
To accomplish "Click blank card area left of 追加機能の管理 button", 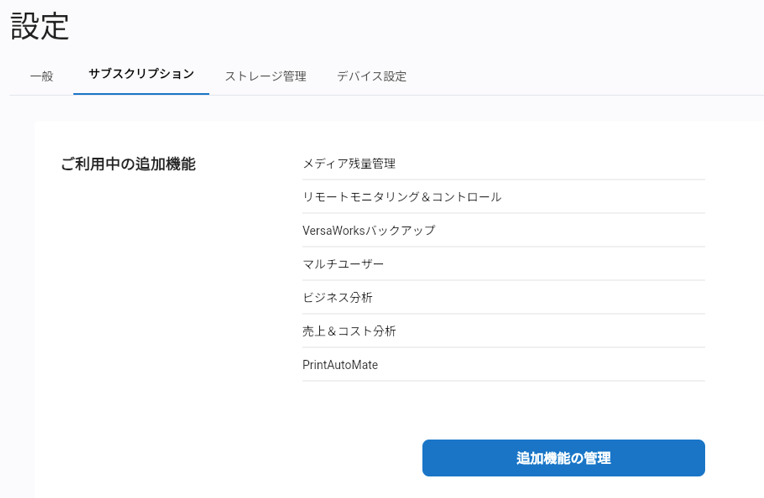I will [x=224, y=458].
